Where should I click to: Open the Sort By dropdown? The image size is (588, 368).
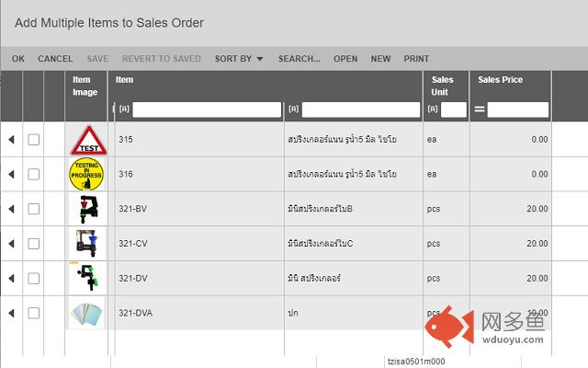(239, 59)
